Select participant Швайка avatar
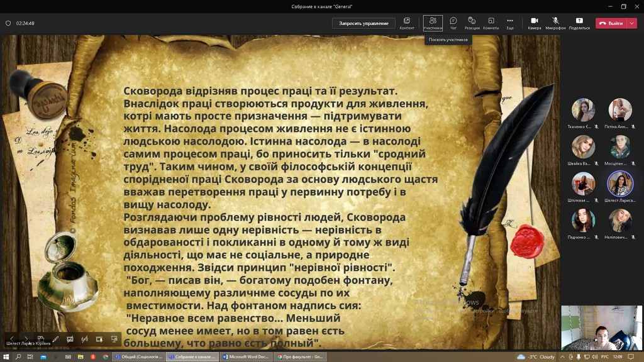Screen dimensions: 644x362 coord(583,147)
